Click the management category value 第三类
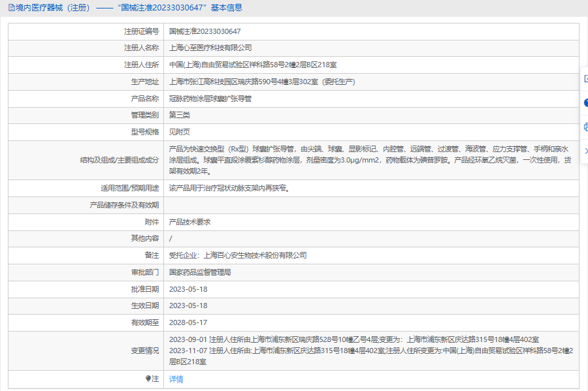 [180, 116]
